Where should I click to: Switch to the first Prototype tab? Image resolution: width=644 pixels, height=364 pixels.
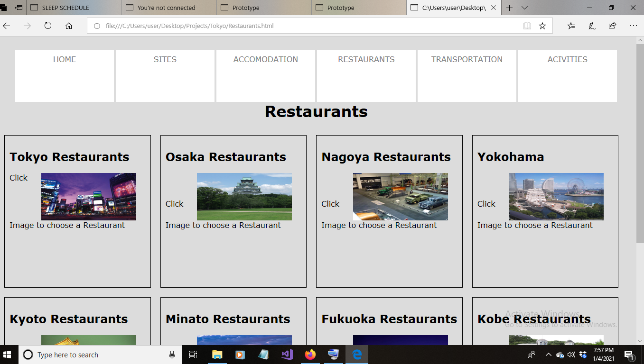264,8
